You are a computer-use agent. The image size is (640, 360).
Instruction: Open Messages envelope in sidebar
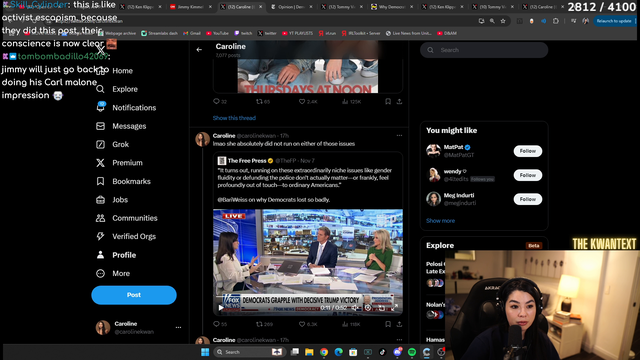(100, 126)
